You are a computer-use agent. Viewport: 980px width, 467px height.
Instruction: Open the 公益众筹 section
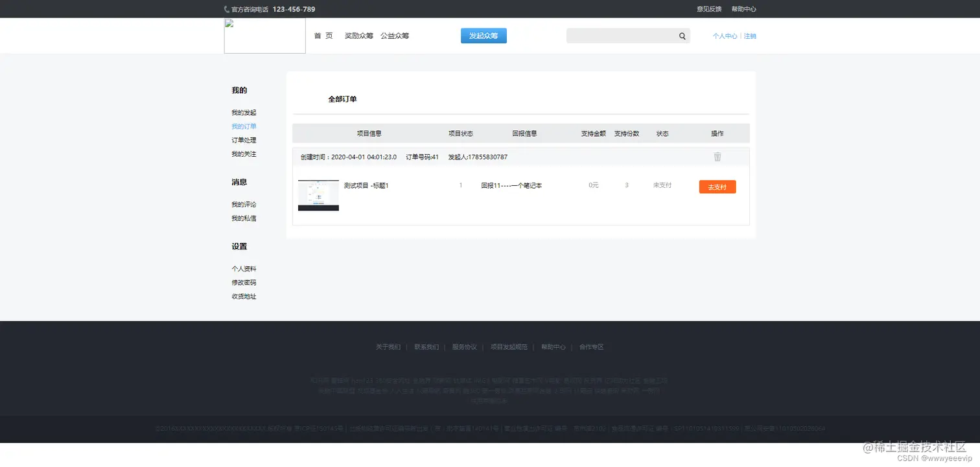tap(395, 36)
